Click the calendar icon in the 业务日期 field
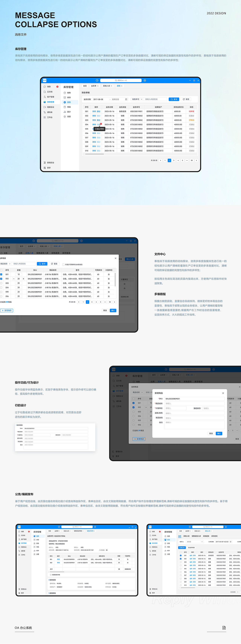 point(126,99)
